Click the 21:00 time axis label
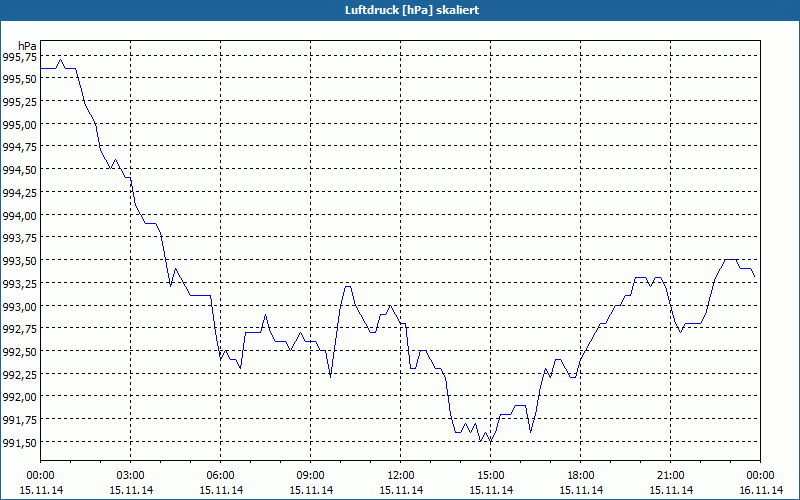This screenshot has height=500, width=800. tap(670, 476)
